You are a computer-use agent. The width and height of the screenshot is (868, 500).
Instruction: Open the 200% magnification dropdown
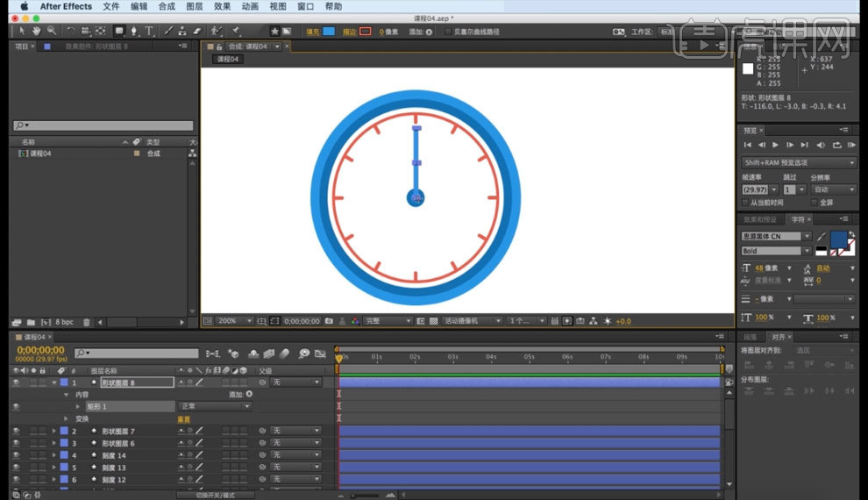point(235,321)
